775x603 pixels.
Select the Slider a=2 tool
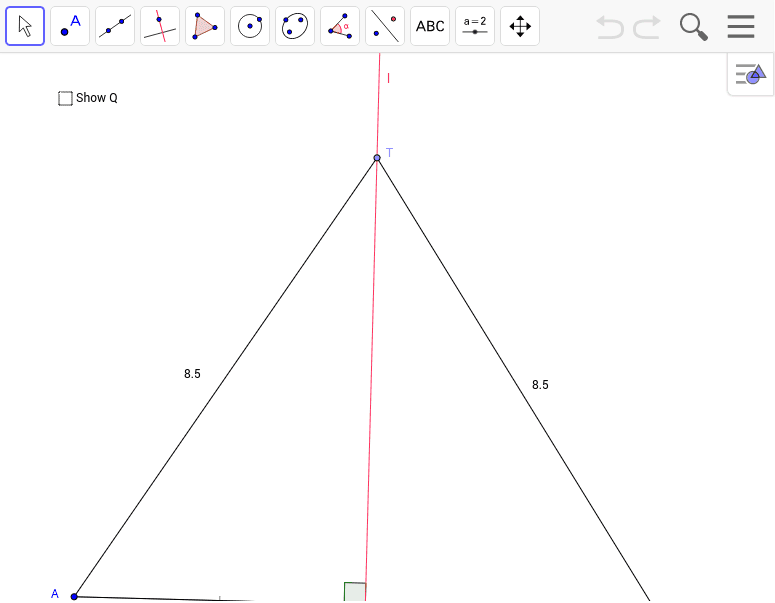[474, 26]
